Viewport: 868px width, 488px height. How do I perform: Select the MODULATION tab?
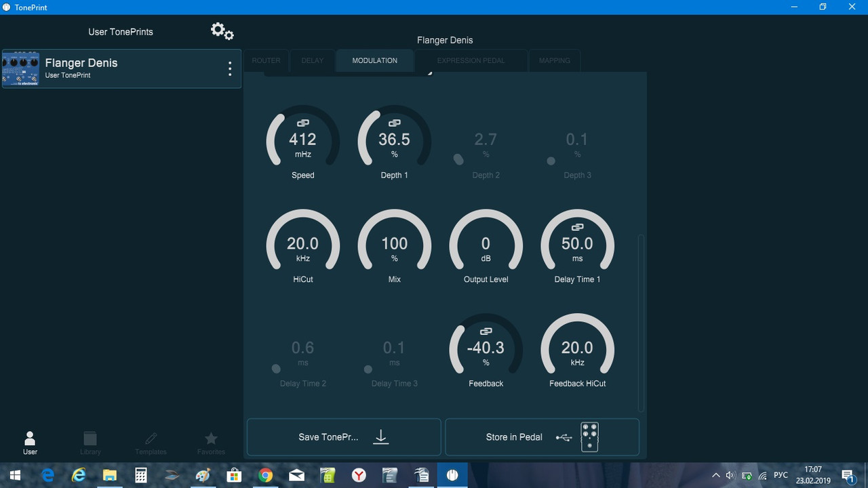click(x=375, y=60)
